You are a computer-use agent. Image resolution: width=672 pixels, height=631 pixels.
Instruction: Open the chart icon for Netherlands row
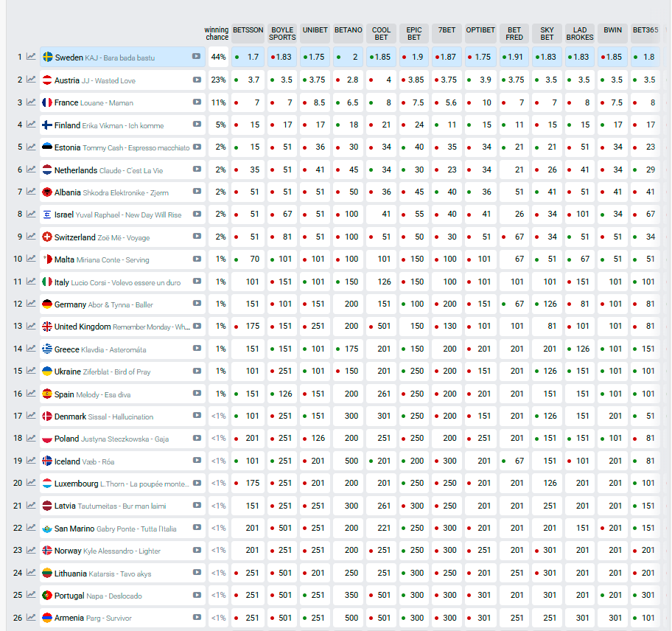tap(31, 170)
